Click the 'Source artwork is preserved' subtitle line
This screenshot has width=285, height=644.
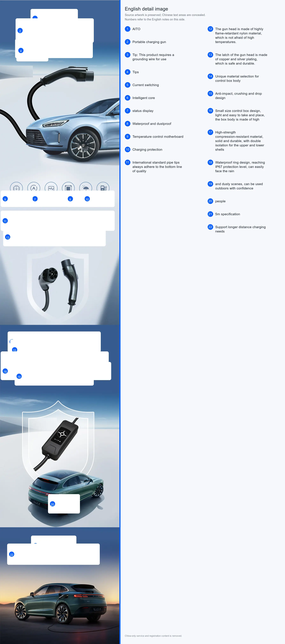tap(165, 15)
